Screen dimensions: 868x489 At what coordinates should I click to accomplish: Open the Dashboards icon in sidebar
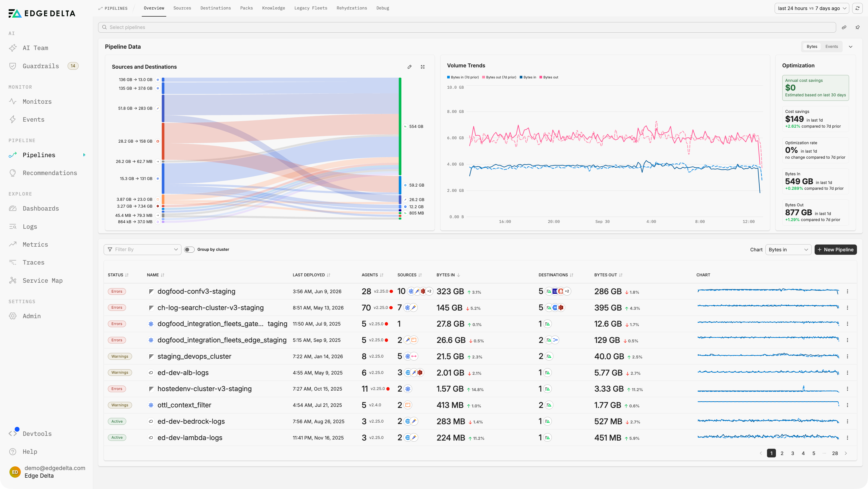point(13,208)
